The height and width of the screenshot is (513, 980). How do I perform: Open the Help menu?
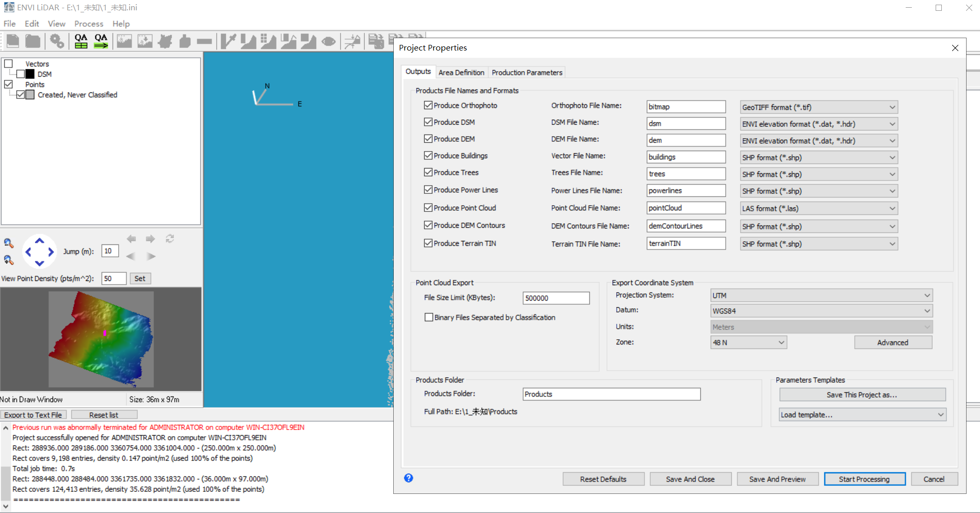pyautogui.click(x=121, y=24)
